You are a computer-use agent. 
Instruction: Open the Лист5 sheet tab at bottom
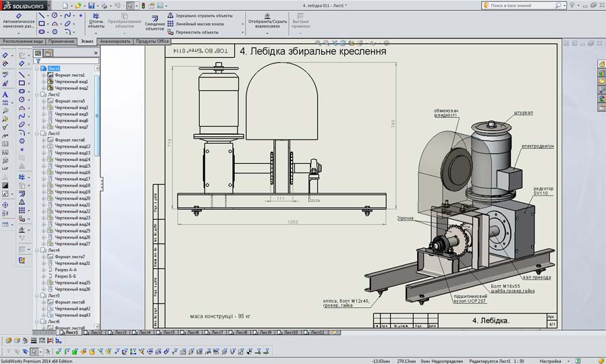166,332
